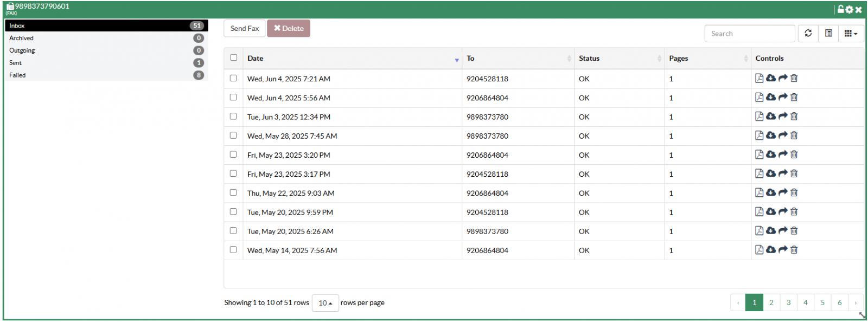Open PDF for May 28 7:45 AM fax
The width and height of the screenshot is (868, 322).
click(x=759, y=136)
